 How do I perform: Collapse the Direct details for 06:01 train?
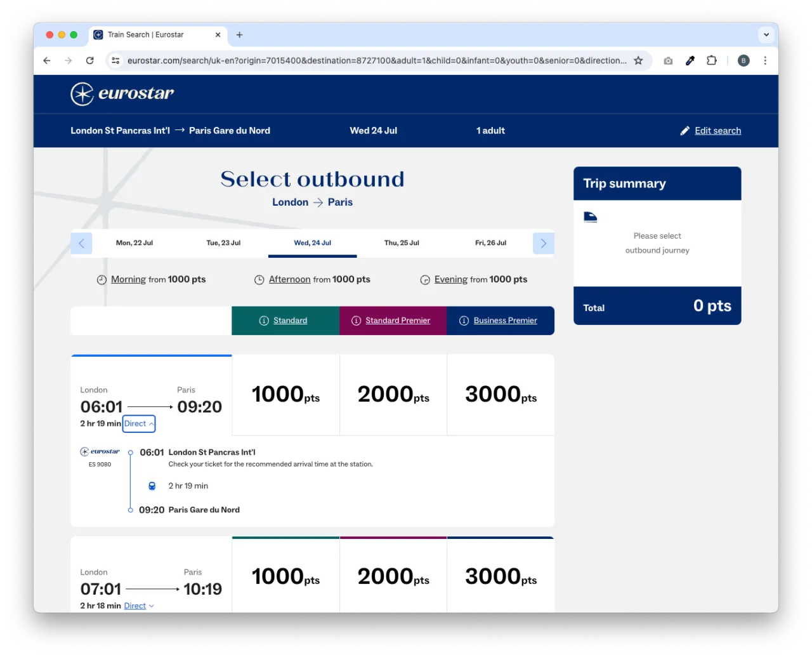[x=138, y=423]
